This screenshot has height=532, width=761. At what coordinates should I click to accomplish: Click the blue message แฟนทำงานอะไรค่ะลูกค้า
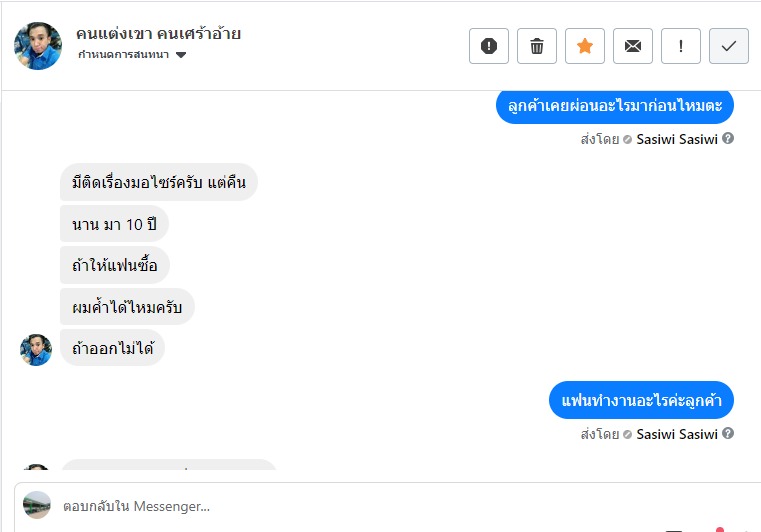641,400
